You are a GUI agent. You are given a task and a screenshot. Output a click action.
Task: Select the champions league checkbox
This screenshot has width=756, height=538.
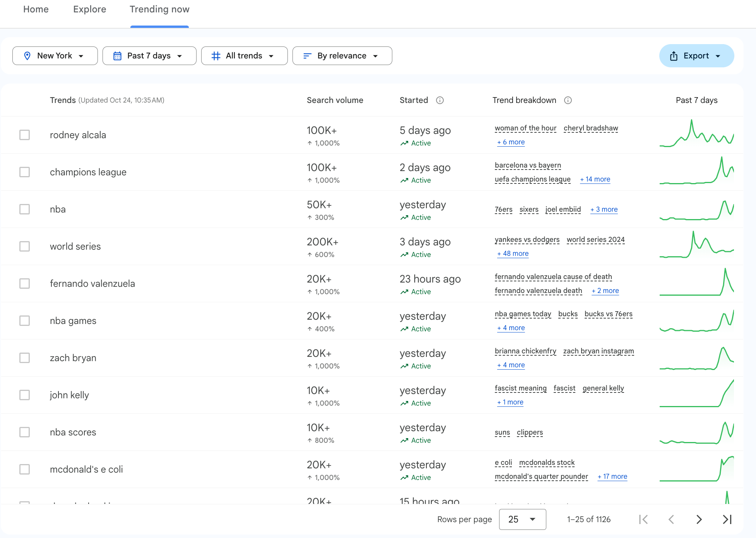coord(24,172)
